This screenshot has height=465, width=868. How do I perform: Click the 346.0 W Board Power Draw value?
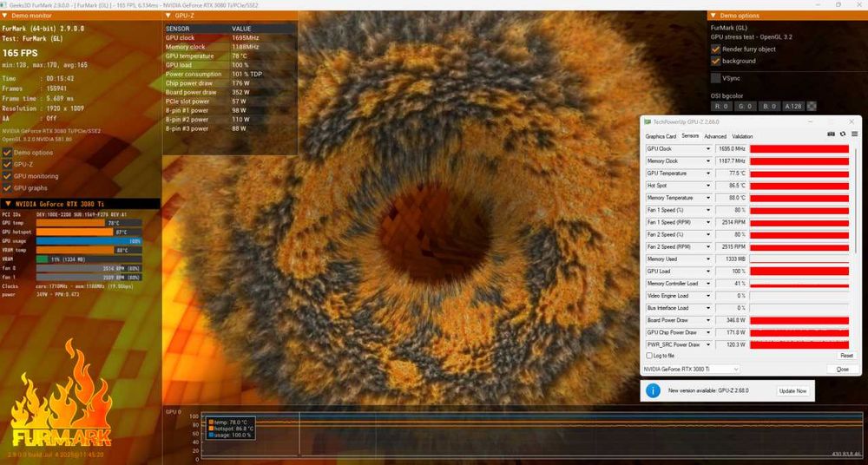click(731, 320)
